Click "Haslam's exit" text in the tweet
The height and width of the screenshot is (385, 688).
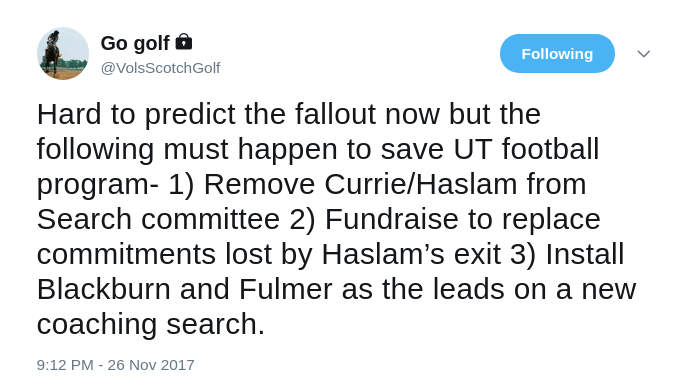click(411, 254)
